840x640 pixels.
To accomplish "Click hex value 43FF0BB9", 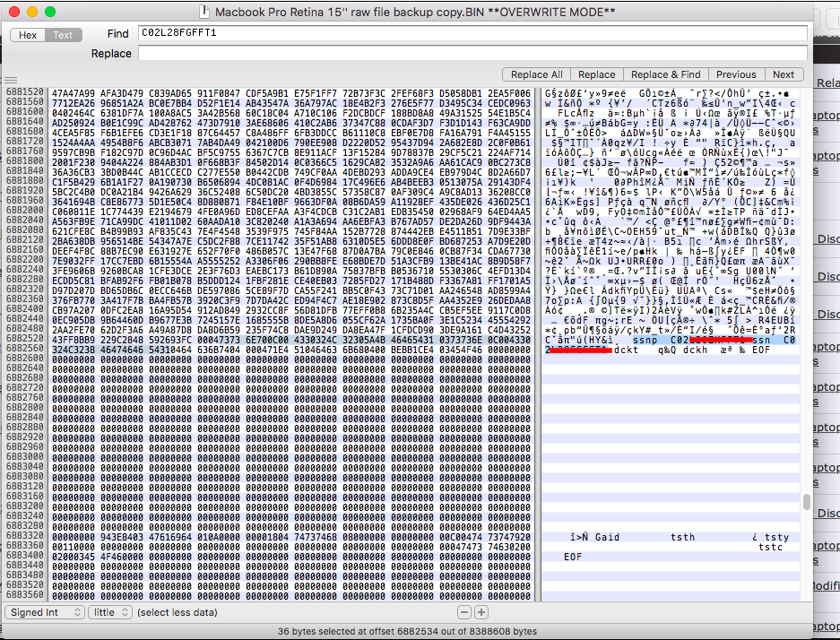I will (x=74, y=340).
